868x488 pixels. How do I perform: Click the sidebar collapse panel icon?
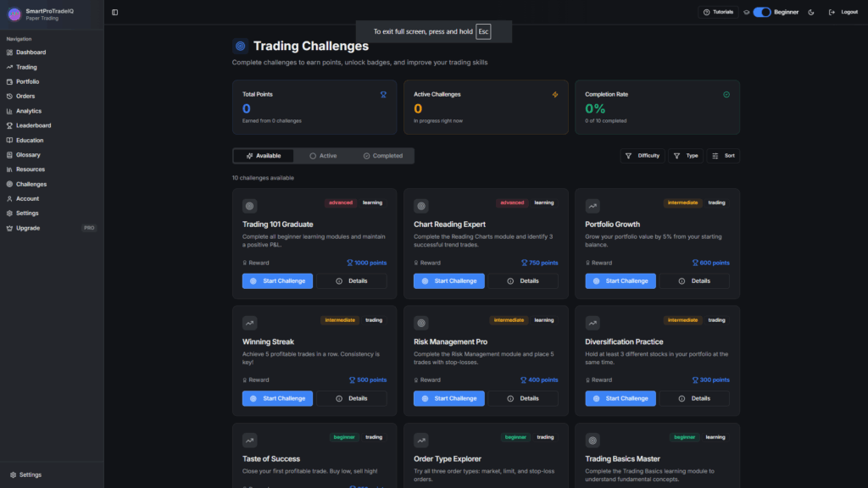click(114, 12)
